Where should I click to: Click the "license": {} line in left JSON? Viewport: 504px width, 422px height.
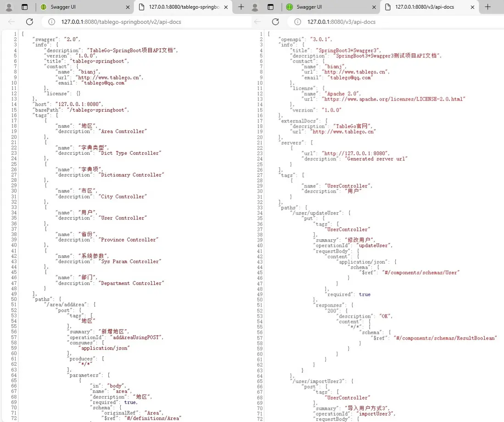coord(62,94)
